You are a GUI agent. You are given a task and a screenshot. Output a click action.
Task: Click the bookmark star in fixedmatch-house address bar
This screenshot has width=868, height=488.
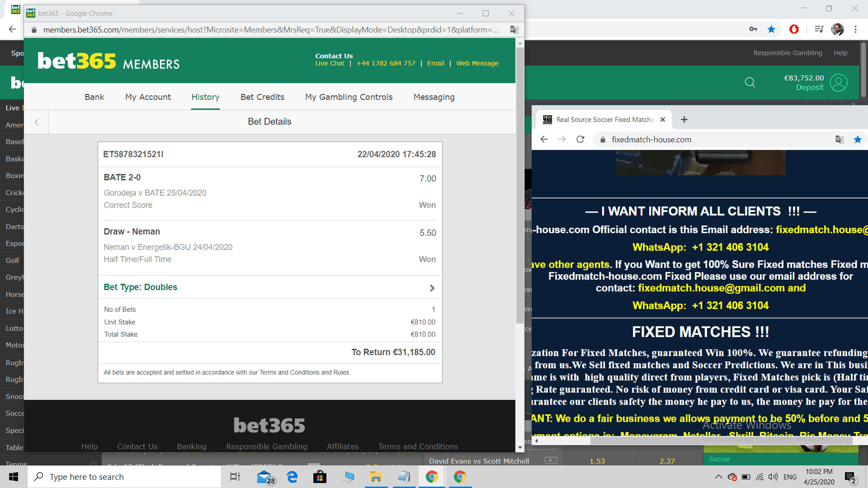coord(857,139)
